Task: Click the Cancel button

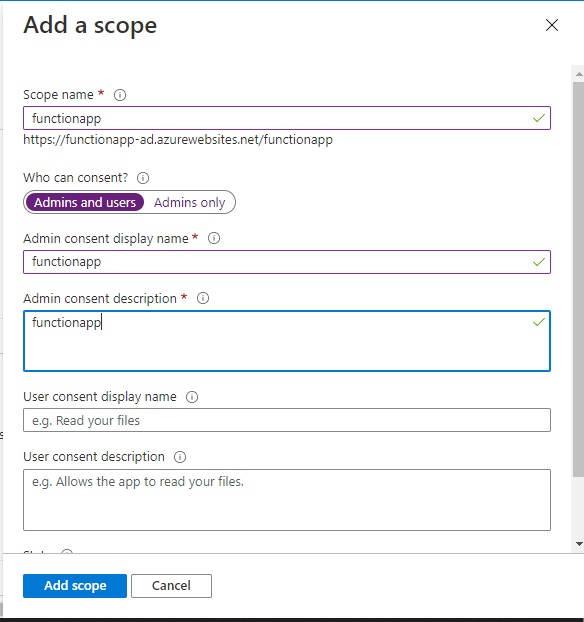Action: coord(171,586)
